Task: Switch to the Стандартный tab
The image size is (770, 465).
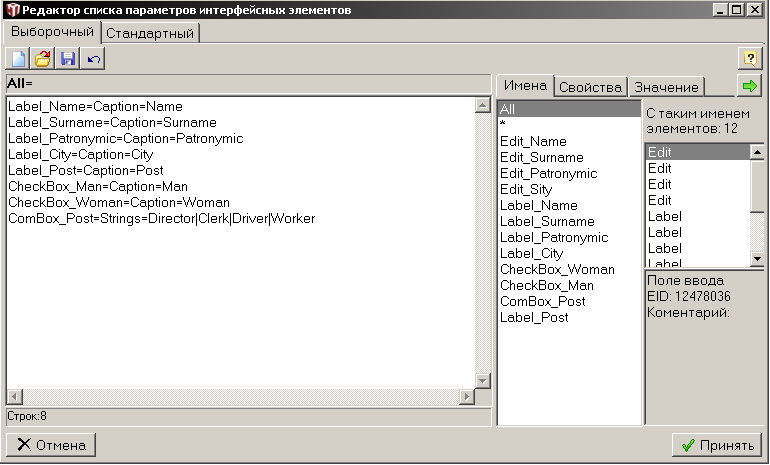Action: pyautogui.click(x=152, y=33)
